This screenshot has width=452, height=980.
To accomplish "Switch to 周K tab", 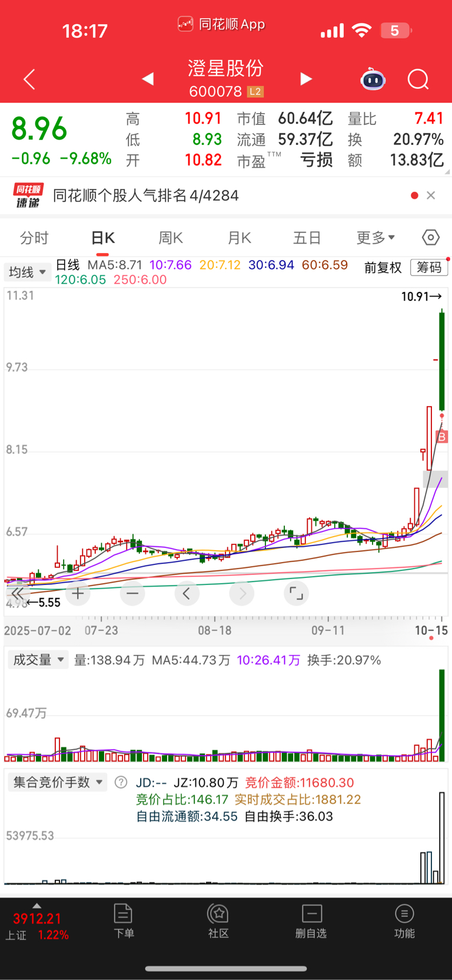I will click(171, 238).
